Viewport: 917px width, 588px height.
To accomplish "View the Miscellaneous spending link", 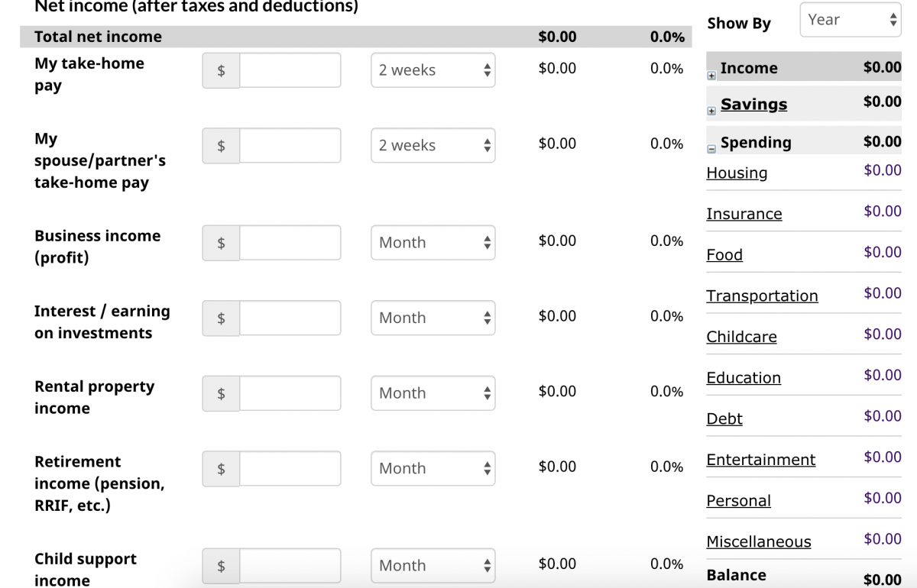I will [758, 542].
